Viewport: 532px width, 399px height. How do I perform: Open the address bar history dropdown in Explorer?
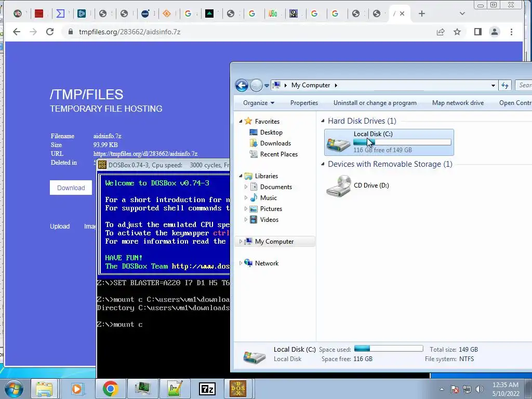pyautogui.click(x=493, y=86)
